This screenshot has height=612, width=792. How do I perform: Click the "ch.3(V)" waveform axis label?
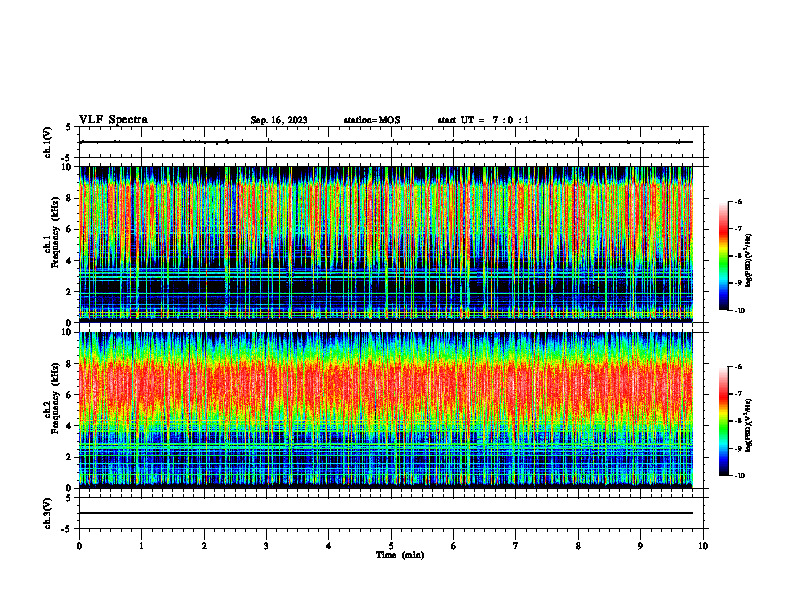click(x=48, y=513)
